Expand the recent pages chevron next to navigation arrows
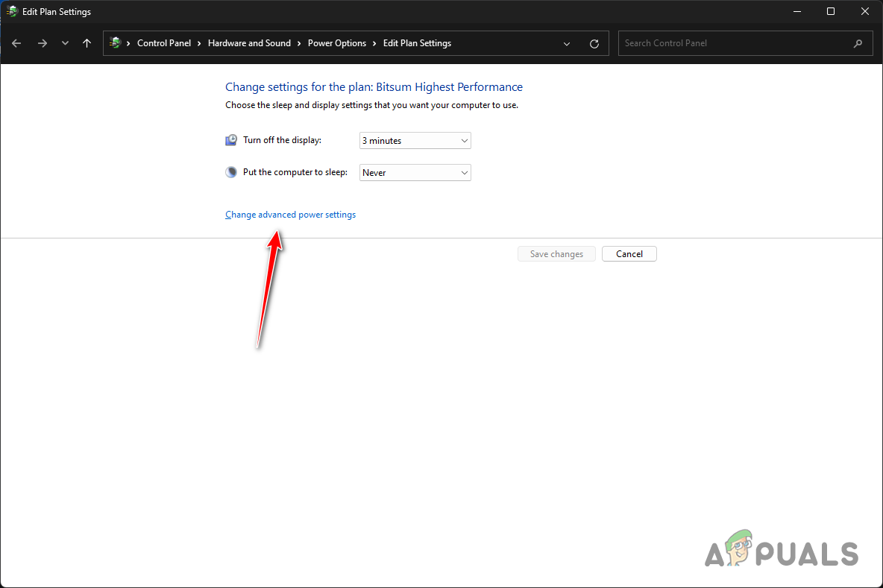The width and height of the screenshot is (883, 588). (x=65, y=42)
